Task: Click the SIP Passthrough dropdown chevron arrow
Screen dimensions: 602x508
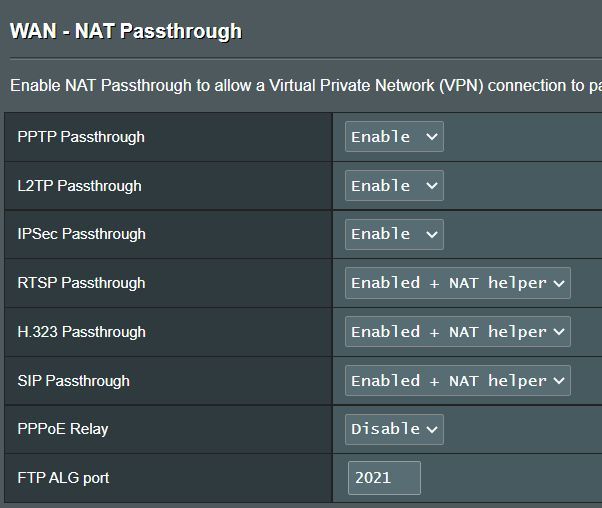Action: pos(559,381)
